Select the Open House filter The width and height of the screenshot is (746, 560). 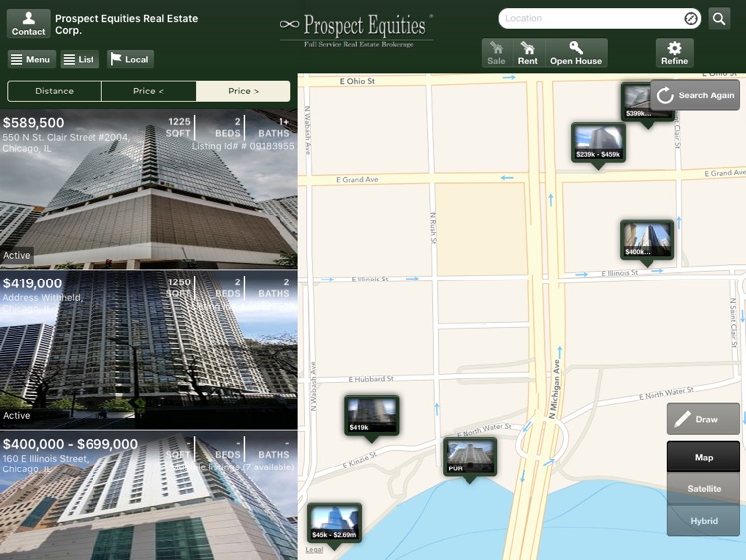click(x=576, y=53)
